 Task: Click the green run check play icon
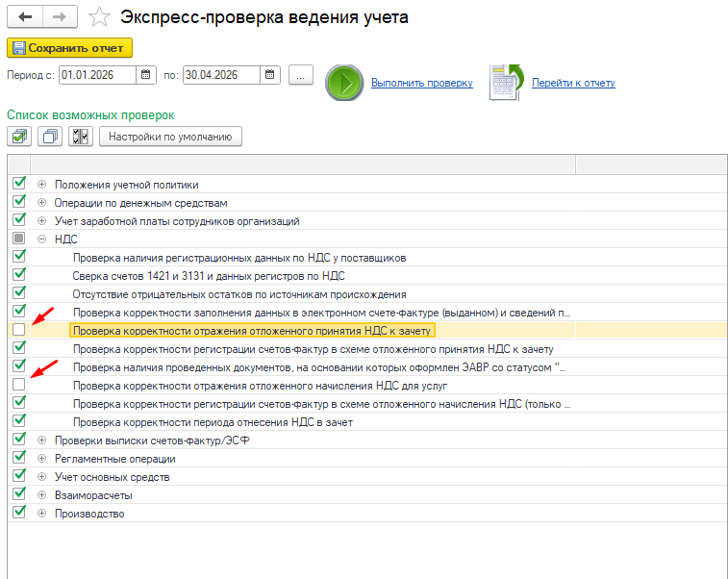342,83
